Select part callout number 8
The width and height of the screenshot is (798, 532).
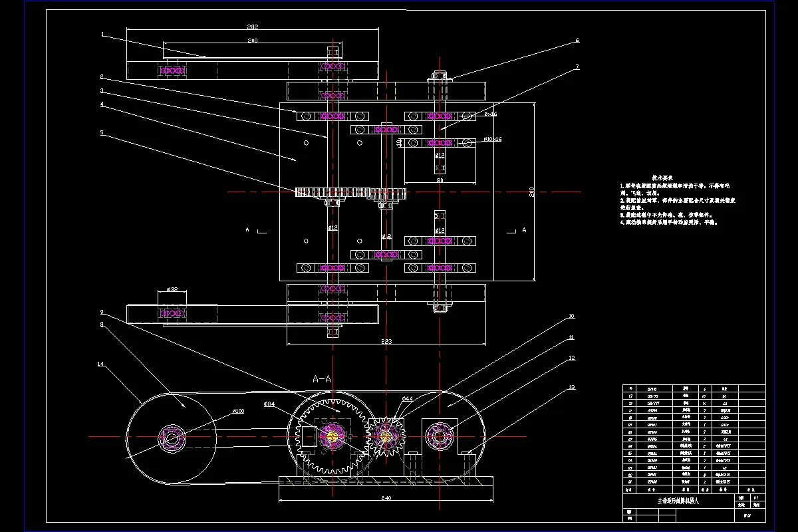tap(102, 325)
